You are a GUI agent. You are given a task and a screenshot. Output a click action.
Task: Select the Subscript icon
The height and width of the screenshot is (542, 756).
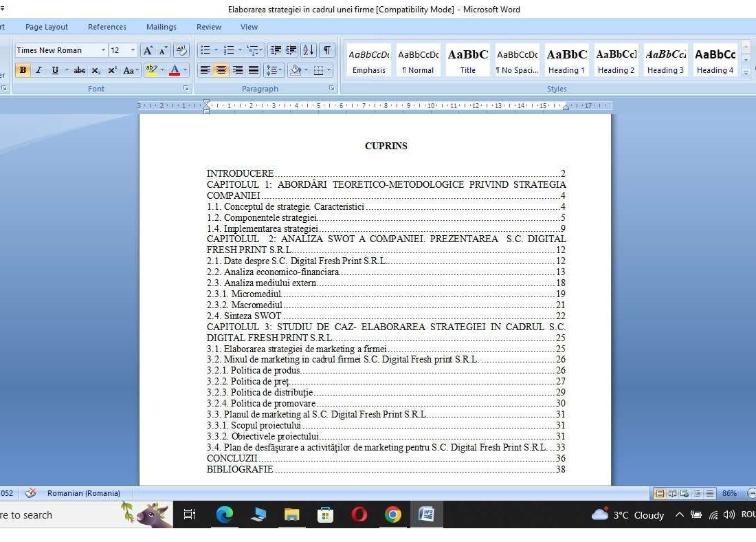[96, 69]
